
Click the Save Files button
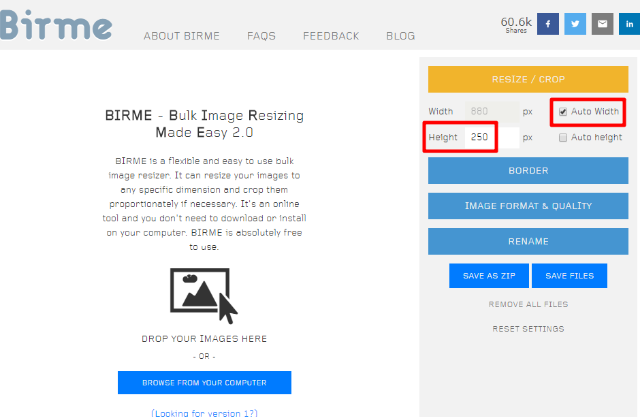[569, 276]
